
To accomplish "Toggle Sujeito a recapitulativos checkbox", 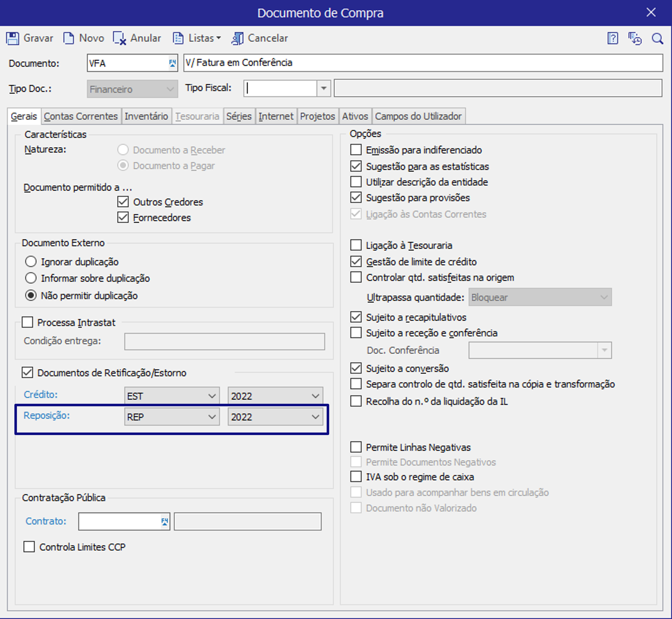I will pyautogui.click(x=356, y=317).
